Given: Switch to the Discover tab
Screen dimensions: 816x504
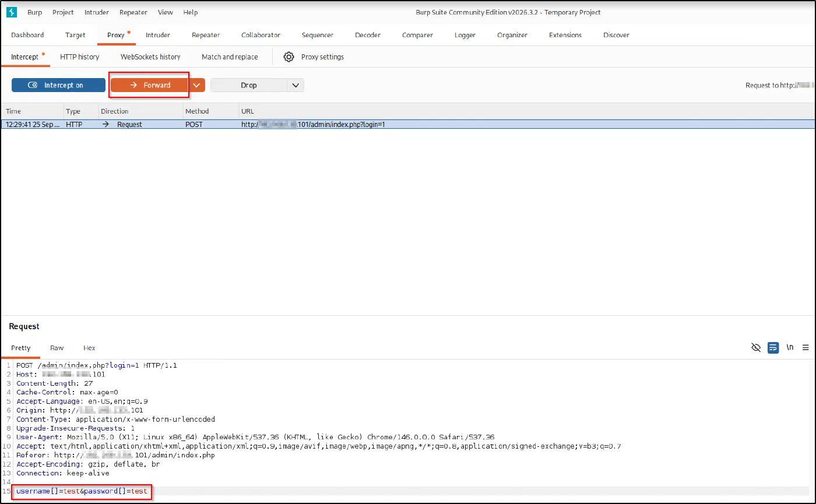Looking at the screenshot, I should pyautogui.click(x=616, y=35).
